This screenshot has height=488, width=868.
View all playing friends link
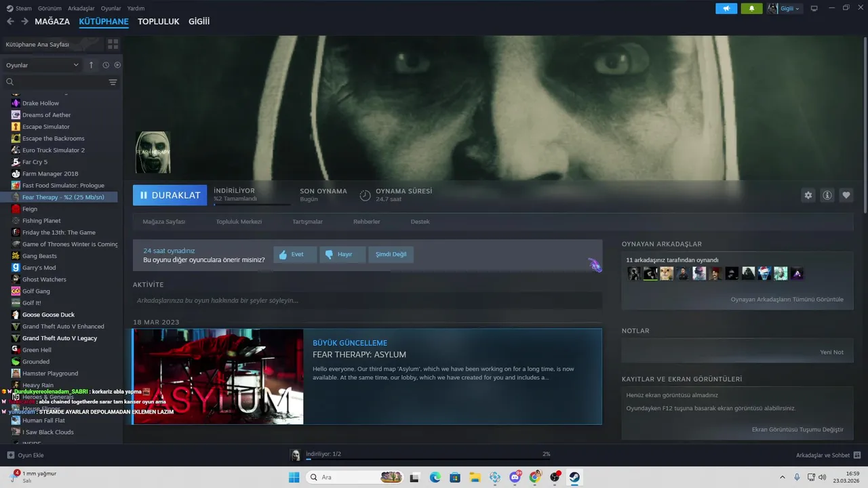pos(787,299)
